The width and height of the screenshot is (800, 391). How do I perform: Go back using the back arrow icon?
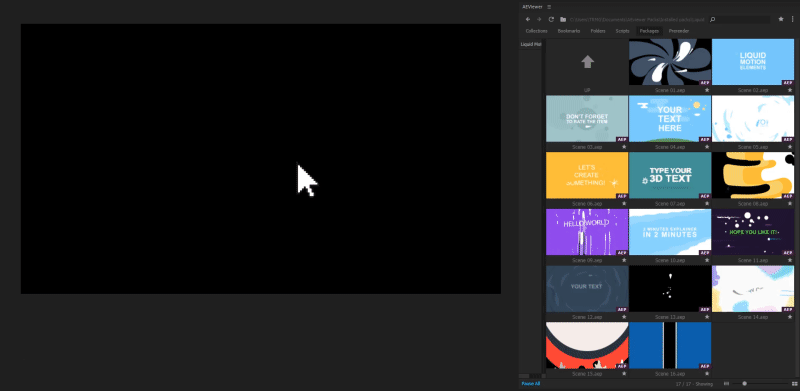click(528, 19)
